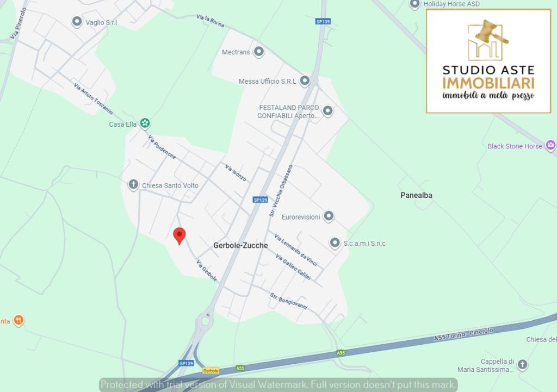Click the Holiday Horse ASD pin
Viewport: 557px width, 392px height.
[414, 4]
